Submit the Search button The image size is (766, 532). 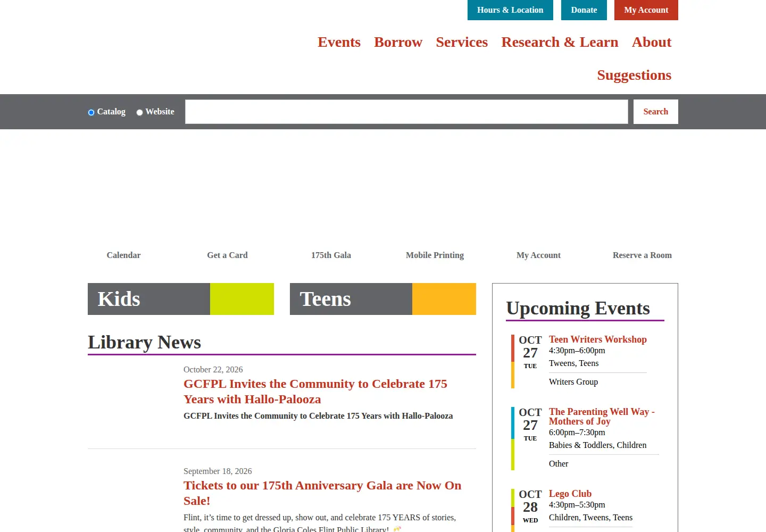[655, 112]
